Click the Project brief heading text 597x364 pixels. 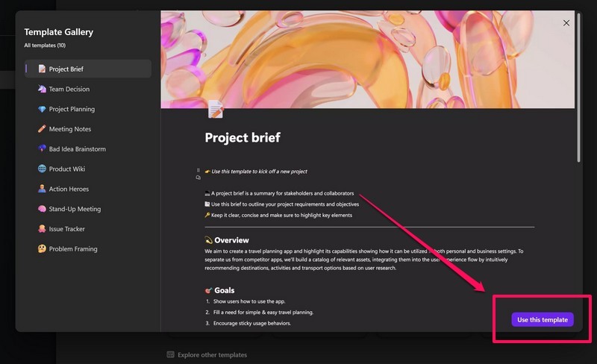click(x=243, y=138)
